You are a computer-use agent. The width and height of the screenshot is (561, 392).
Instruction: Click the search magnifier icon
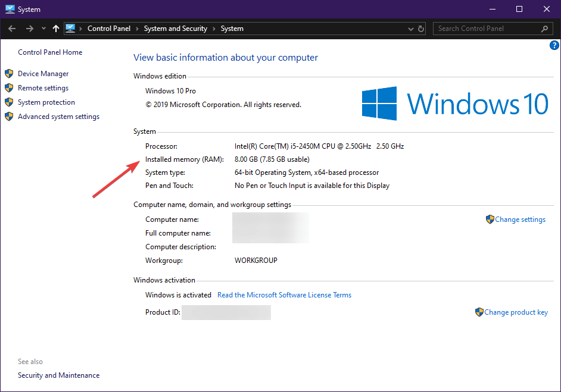544,29
